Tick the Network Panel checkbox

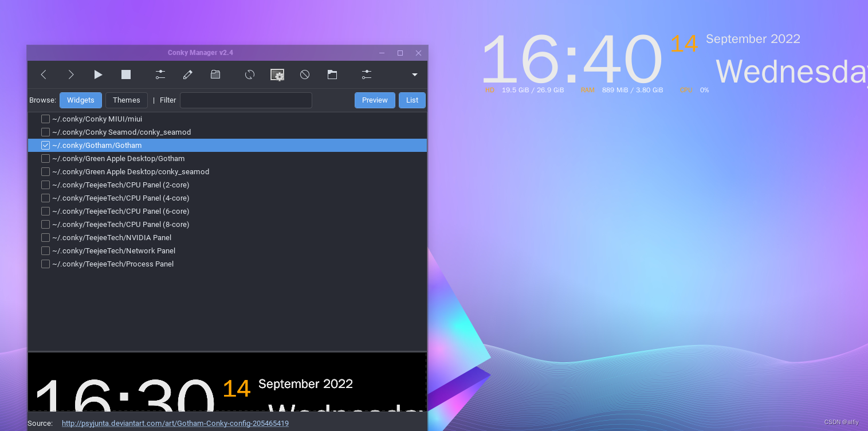45,251
